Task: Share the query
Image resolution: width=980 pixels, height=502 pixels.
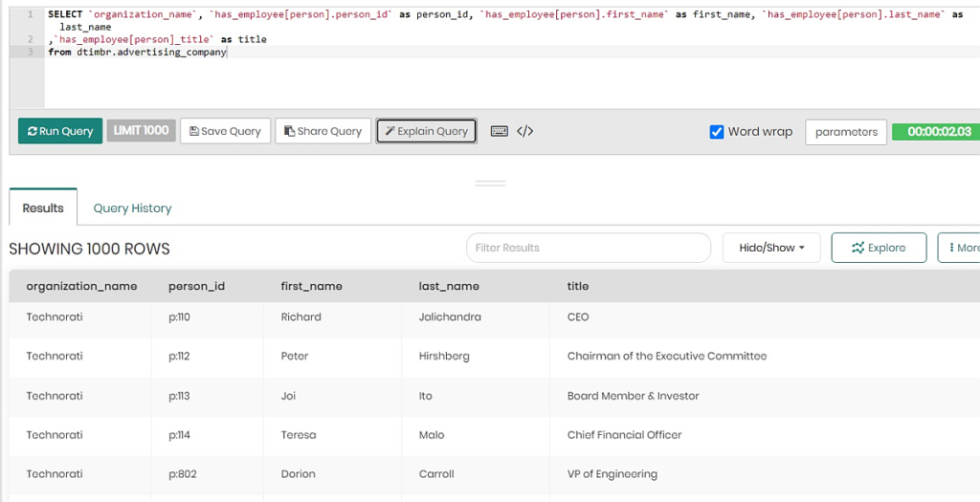Action: pos(323,131)
